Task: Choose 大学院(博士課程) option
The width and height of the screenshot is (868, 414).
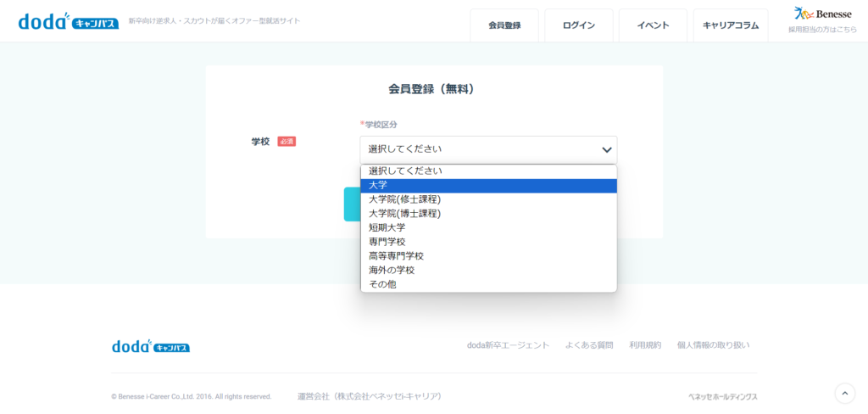Action: (x=488, y=213)
